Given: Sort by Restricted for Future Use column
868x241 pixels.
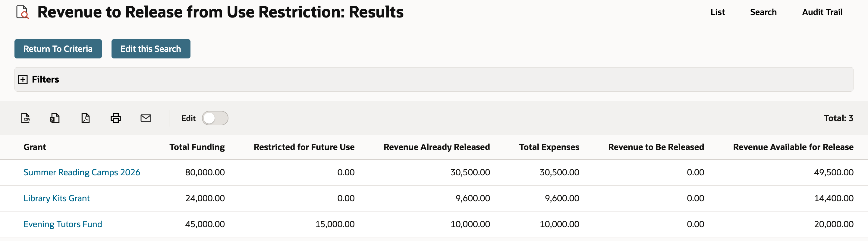Looking at the screenshot, I should point(304,147).
